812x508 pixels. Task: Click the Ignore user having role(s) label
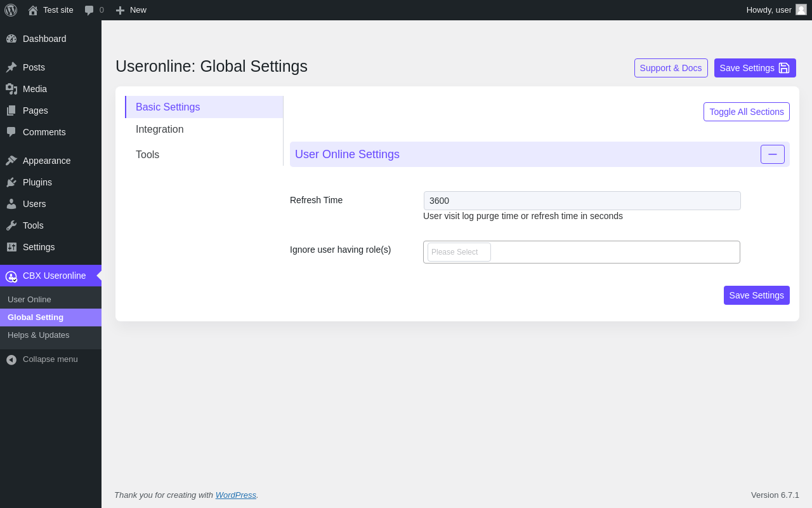341,250
